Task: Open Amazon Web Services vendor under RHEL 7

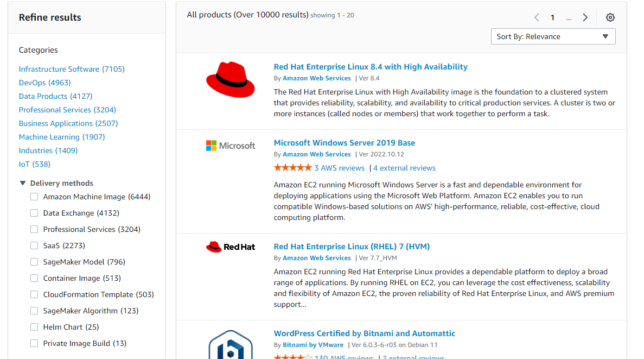Action: pos(317,258)
